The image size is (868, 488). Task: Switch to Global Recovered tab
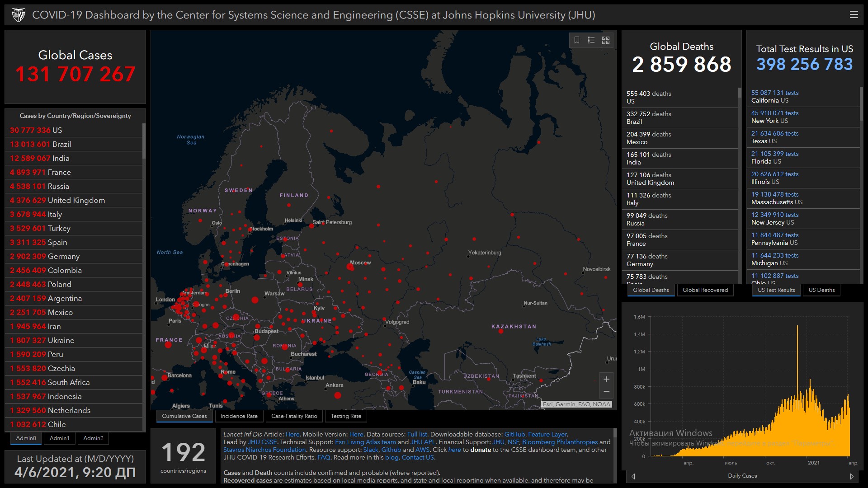pos(705,290)
